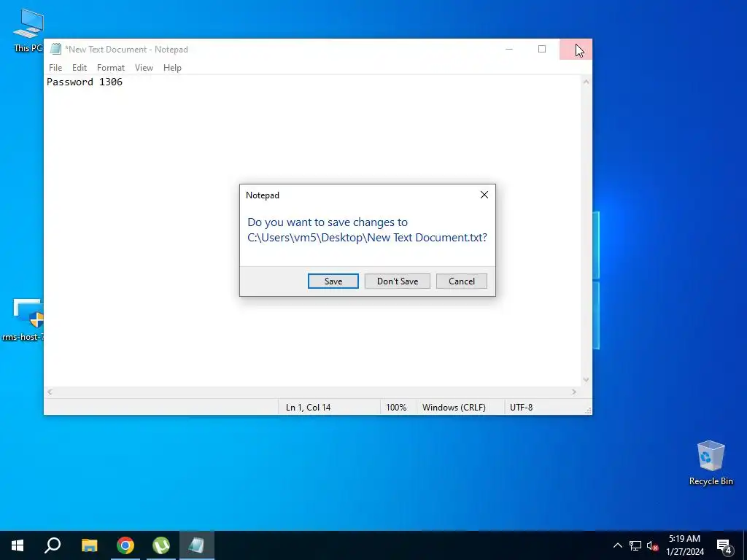Viewport: 747px width, 560px height.
Task: Select the rms-host desktop icon
Action: click(x=23, y=320)
